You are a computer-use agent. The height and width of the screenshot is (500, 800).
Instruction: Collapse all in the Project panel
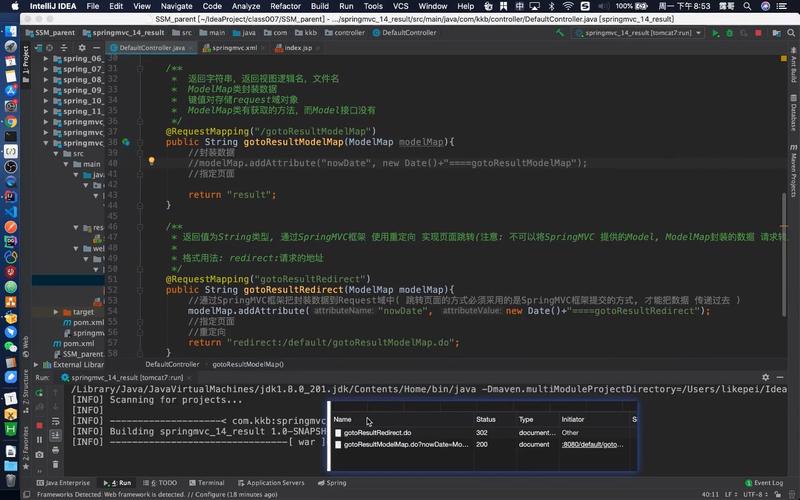pos(64,47)
